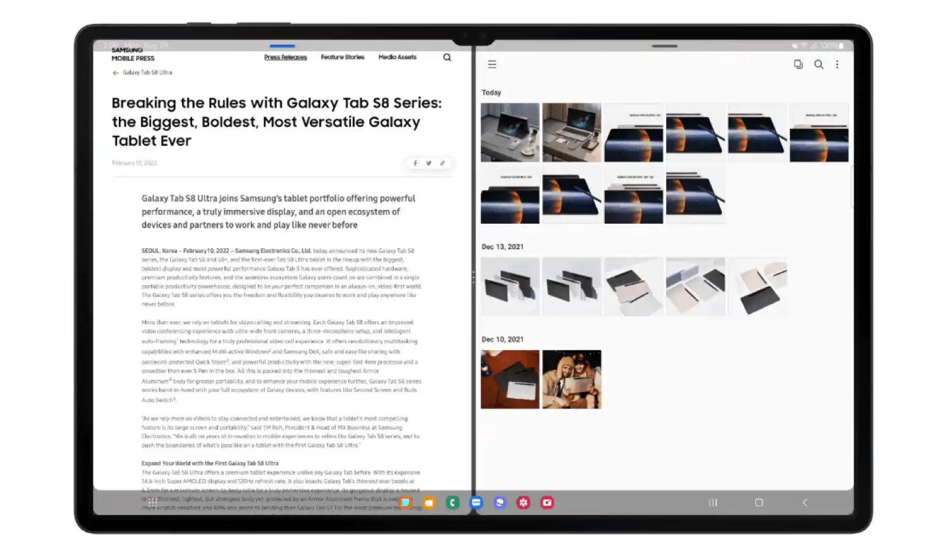The height and width of the screenshot is (560, 948).
Task: Tap the gray window handle above Gallery
Action: [665, 46]
